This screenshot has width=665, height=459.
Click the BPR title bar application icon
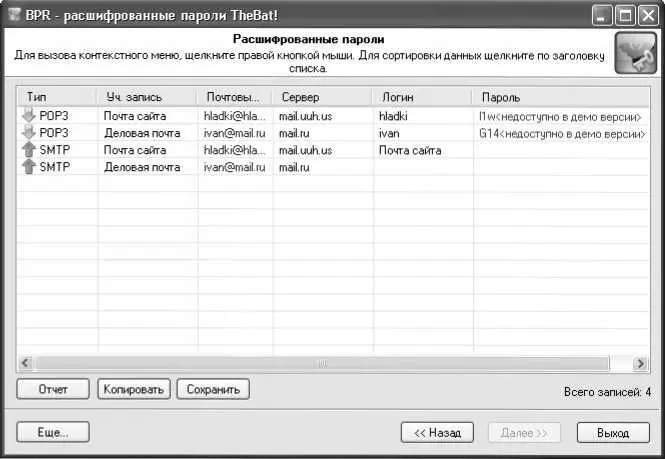coord(14,15)
